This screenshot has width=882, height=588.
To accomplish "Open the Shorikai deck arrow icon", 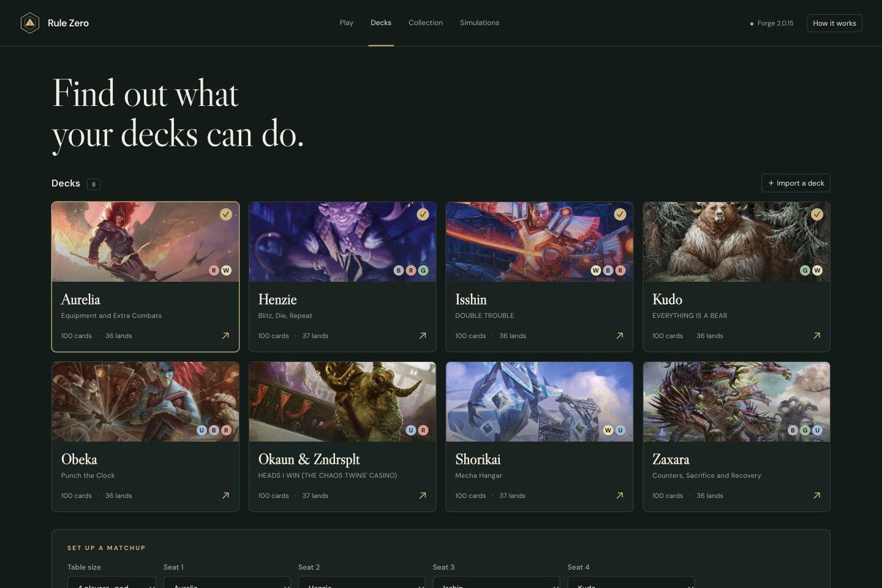I will pyautogui.click(x=620, y=496).
